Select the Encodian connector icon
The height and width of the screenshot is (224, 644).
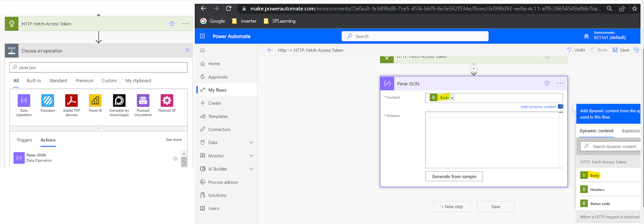(x=47, y=100)
